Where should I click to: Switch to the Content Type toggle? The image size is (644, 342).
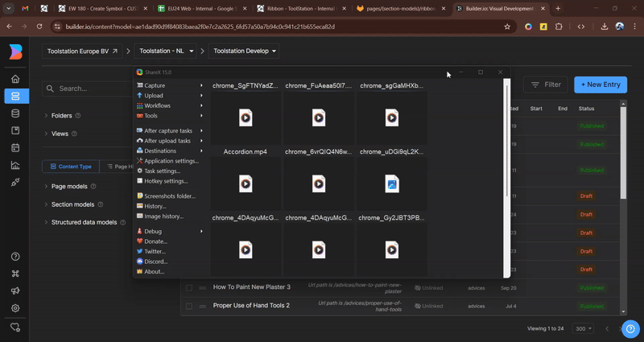71,167
